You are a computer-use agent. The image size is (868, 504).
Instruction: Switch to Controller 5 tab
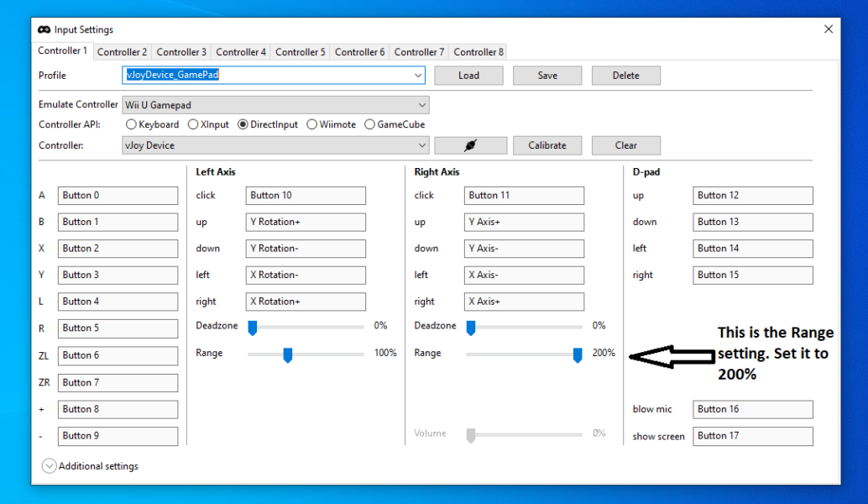coord(300,52)
